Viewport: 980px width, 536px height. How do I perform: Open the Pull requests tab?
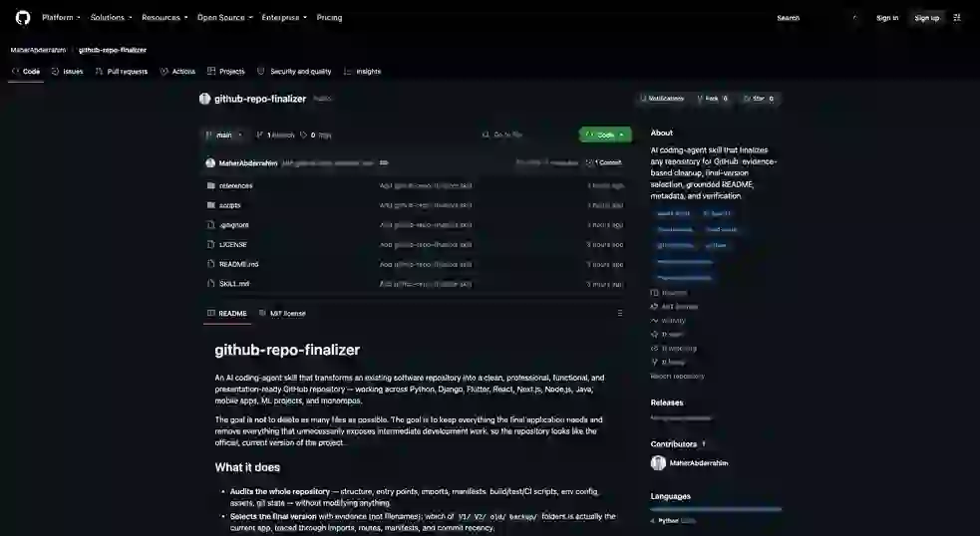(x=122, y=71)
